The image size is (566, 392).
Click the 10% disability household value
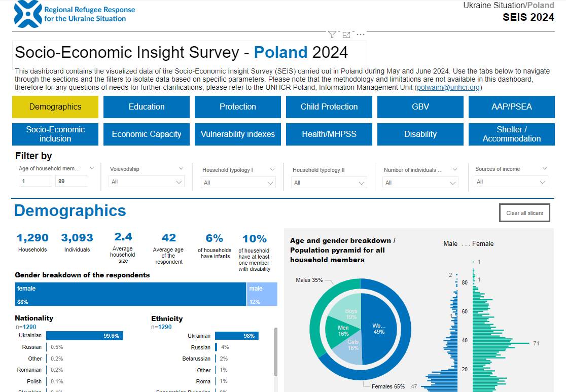coord(255,238)
